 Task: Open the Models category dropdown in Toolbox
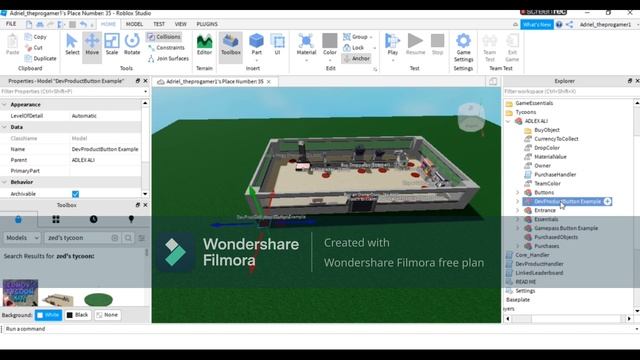(x=22, y=238)
